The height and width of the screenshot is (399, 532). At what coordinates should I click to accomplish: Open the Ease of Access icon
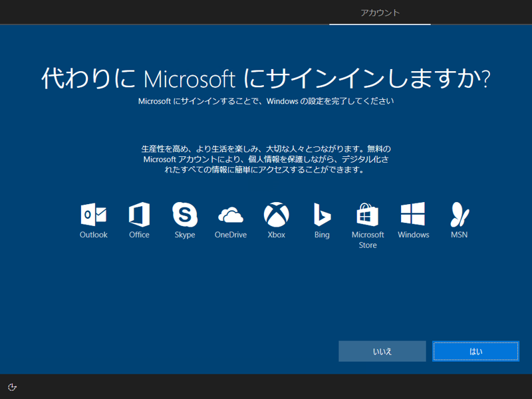point(12,387)
